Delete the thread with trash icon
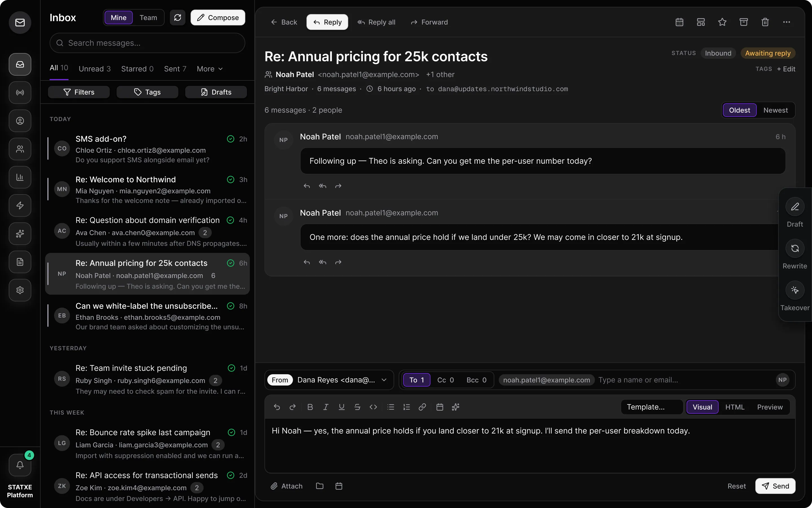 (765, 22)
